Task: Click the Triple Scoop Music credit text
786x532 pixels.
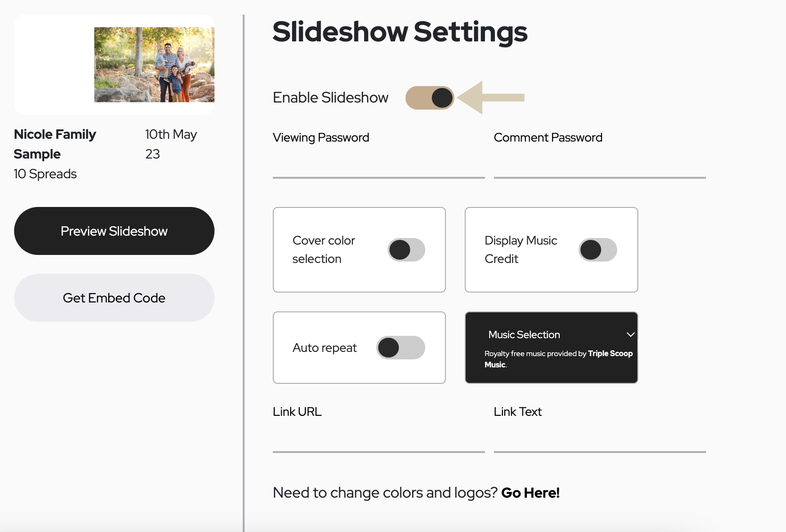Action: point(558,359)
